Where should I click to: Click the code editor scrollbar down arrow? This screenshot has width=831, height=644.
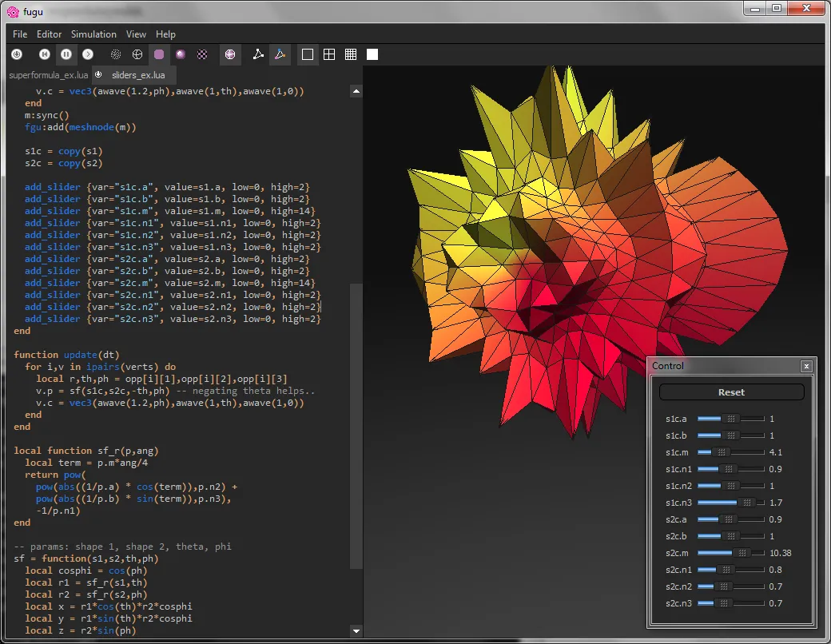coord(356,630)
